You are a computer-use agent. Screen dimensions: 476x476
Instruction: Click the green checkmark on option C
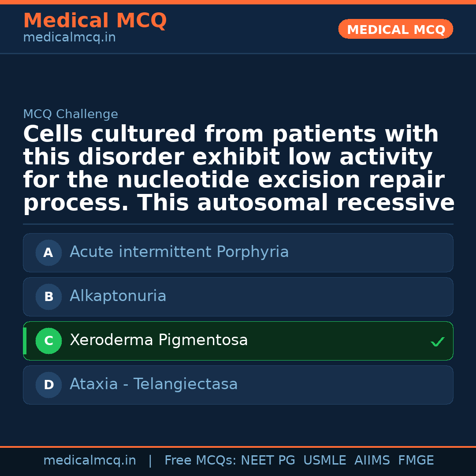tap(437, 342)
